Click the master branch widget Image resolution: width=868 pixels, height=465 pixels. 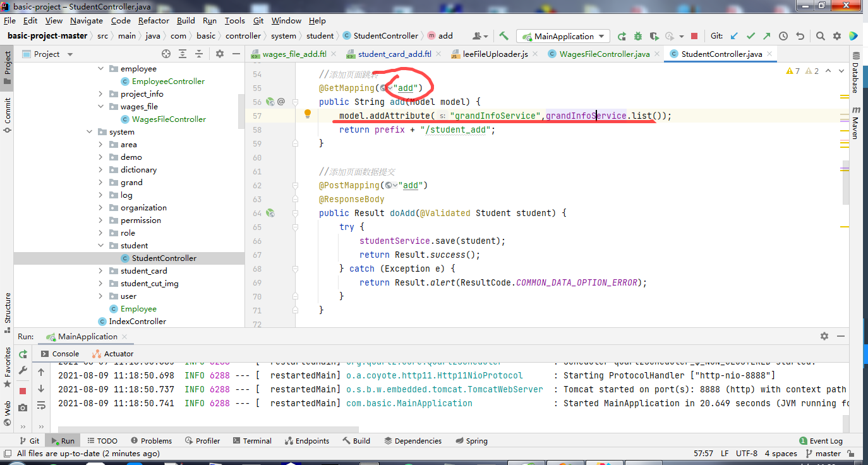pos(824,453)
